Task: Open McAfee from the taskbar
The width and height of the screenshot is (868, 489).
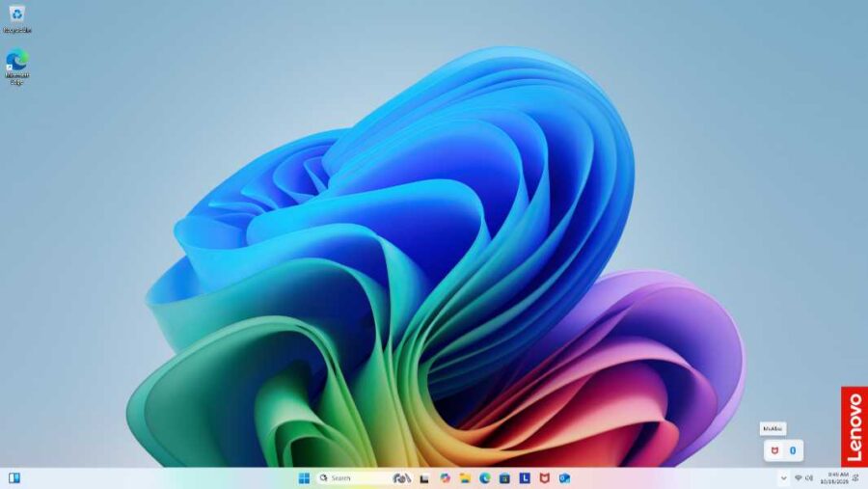Action: [x=545, y=478]
